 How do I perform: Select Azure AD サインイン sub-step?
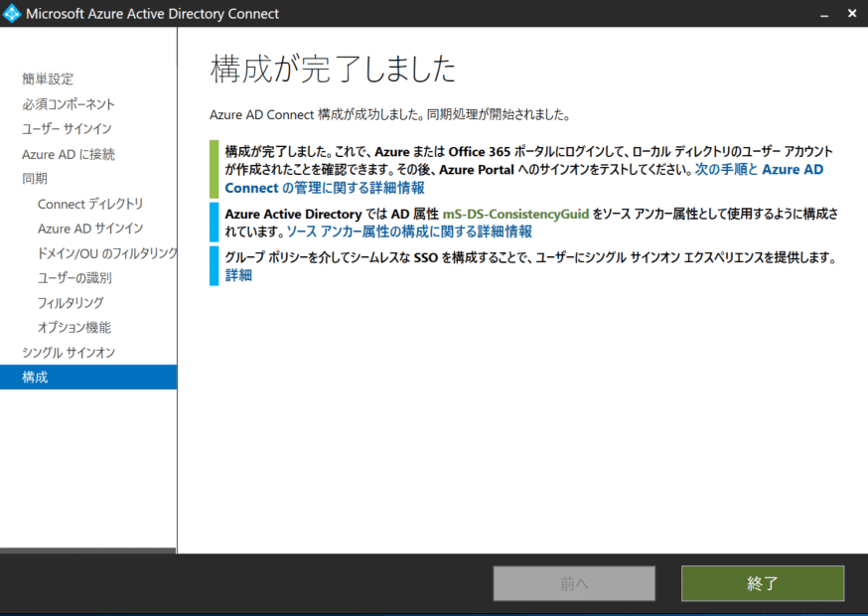[90, 229]
